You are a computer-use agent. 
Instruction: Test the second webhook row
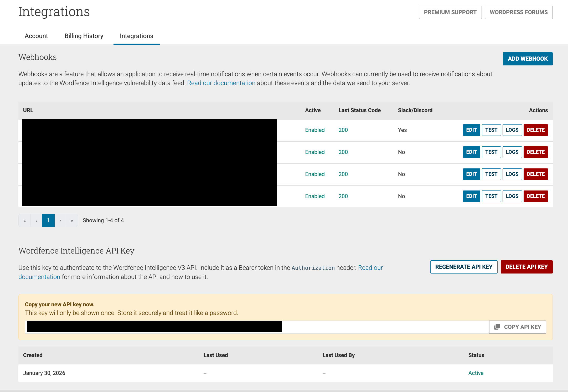pos(491,152)
